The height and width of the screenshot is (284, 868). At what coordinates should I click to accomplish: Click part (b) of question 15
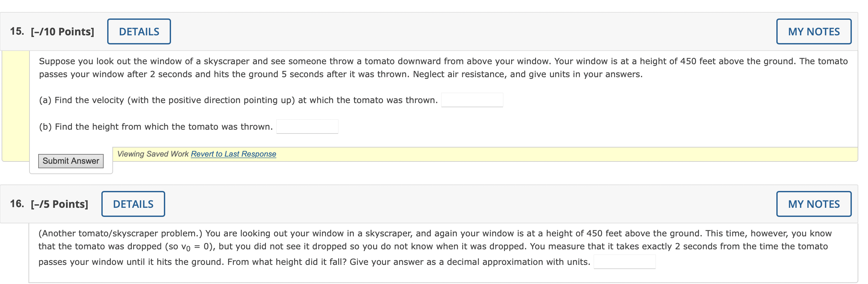point(155,126)
